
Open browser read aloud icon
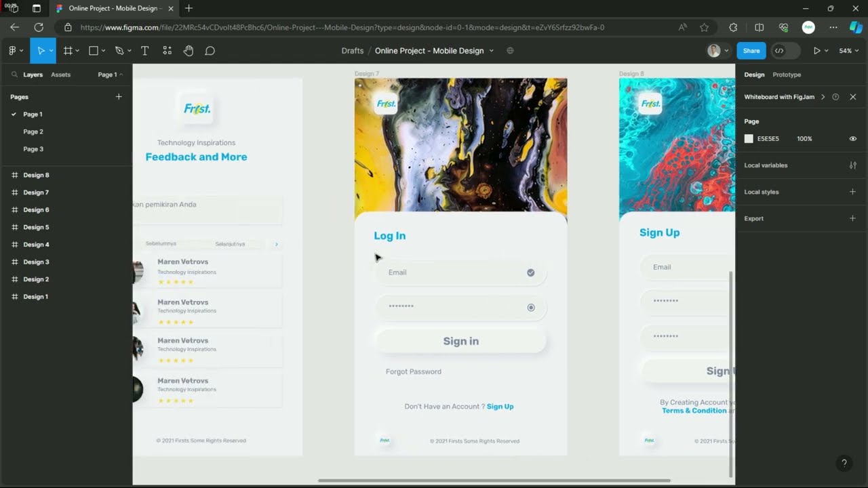click(682, 27)
